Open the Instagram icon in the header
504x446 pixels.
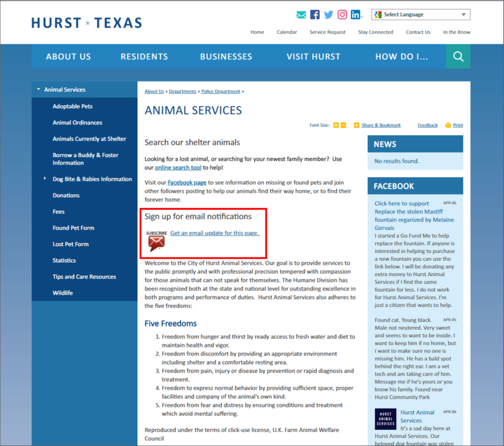tap(342, 14)
